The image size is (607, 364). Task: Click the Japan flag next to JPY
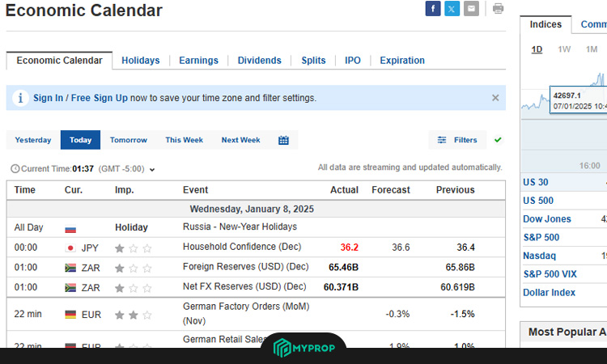70,248
